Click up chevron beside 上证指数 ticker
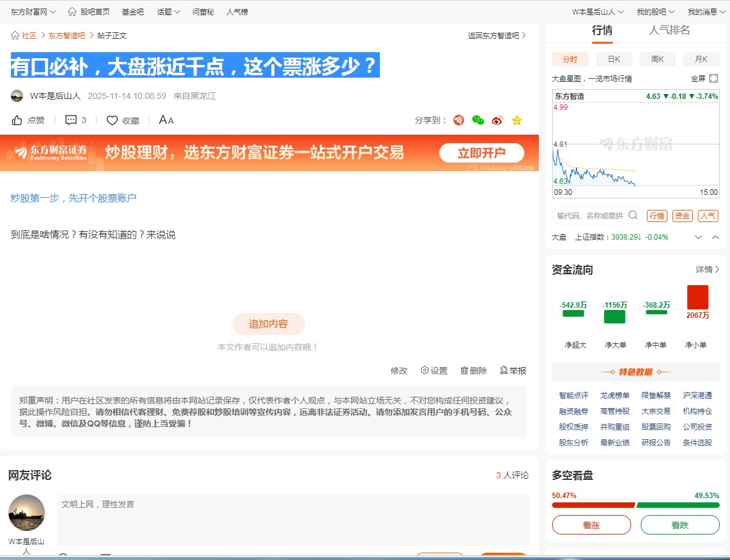Screen dimensions: 730x560 coord(715,237)
